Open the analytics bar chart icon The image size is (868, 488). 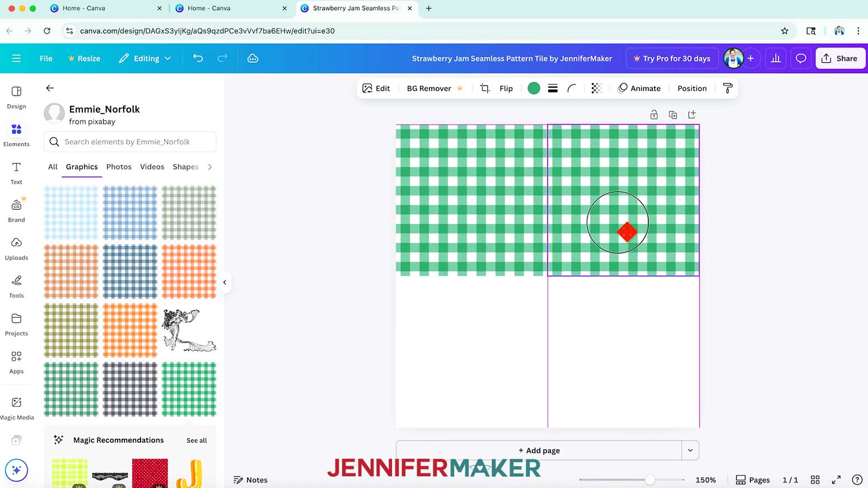pyautogui.click(x=776, y=58)
